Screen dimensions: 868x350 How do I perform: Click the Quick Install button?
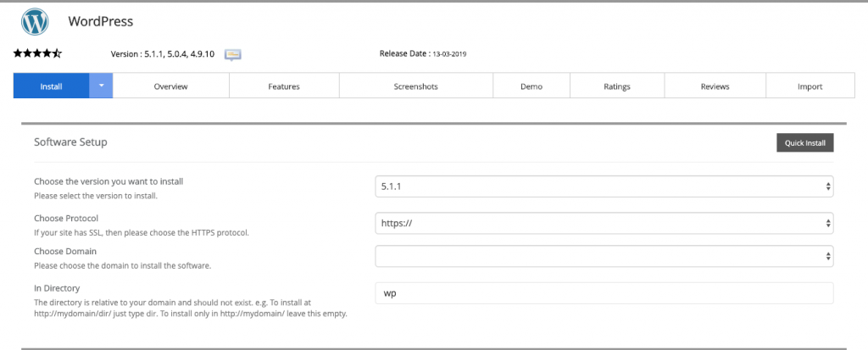(805, 143)
